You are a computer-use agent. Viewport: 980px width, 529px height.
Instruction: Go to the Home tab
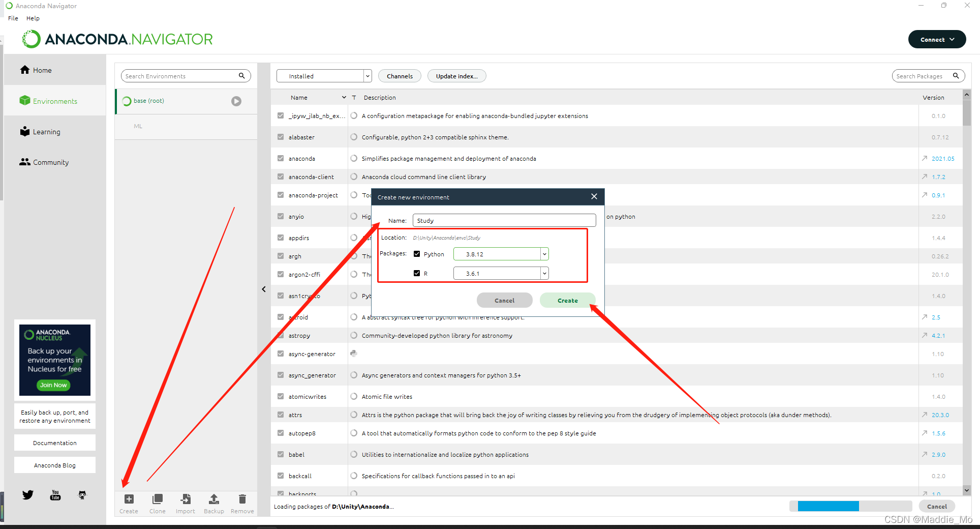point(55,70)
